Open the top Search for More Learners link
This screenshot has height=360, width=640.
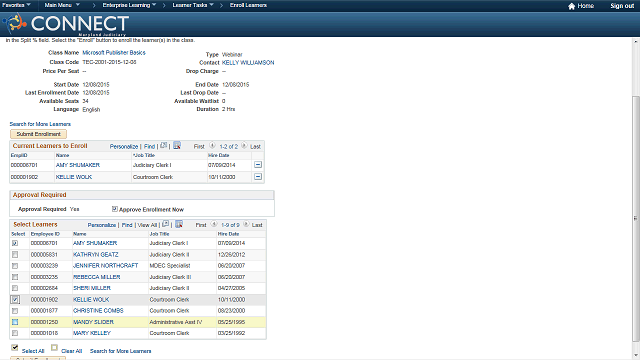pyautogui.click(x=40, y=124)
